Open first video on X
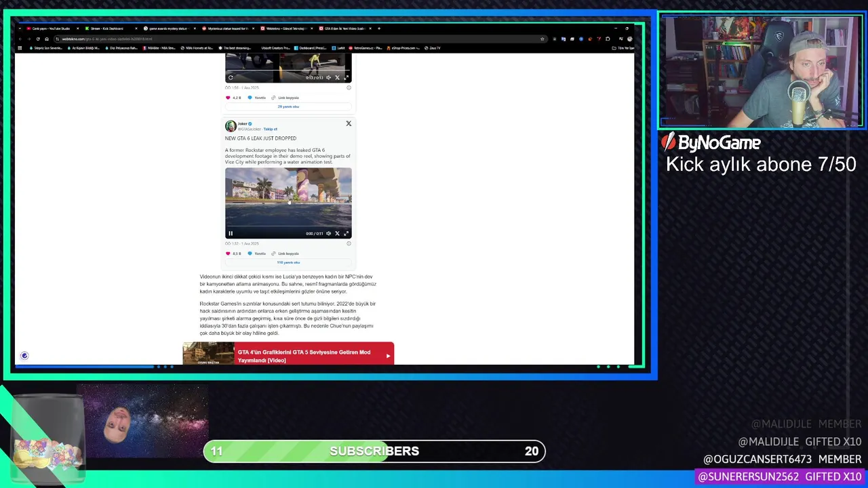Image resolution: width=868 pixels, height=488 pixels. (337, 77)
